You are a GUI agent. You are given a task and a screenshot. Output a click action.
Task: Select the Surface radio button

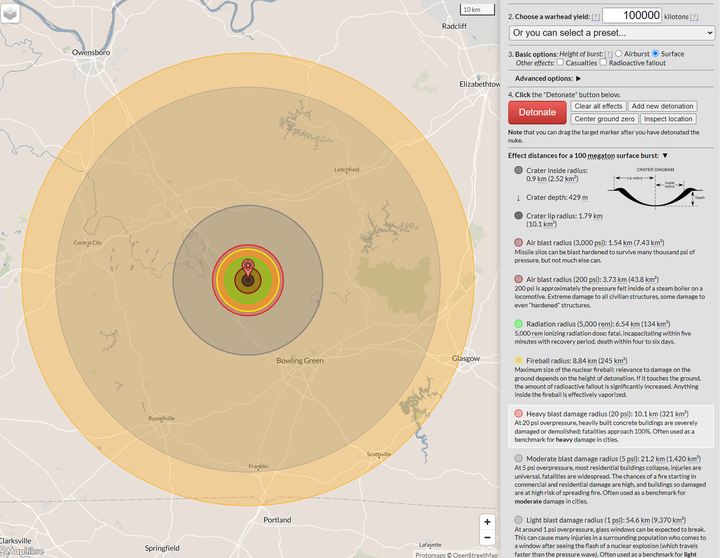coord(655,54)
